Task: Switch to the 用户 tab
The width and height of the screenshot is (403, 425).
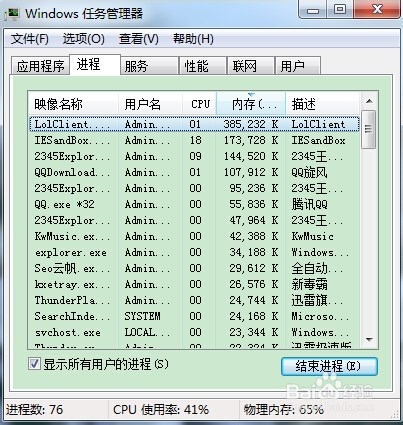Action: pyautogui.click(x=298, y=66)
